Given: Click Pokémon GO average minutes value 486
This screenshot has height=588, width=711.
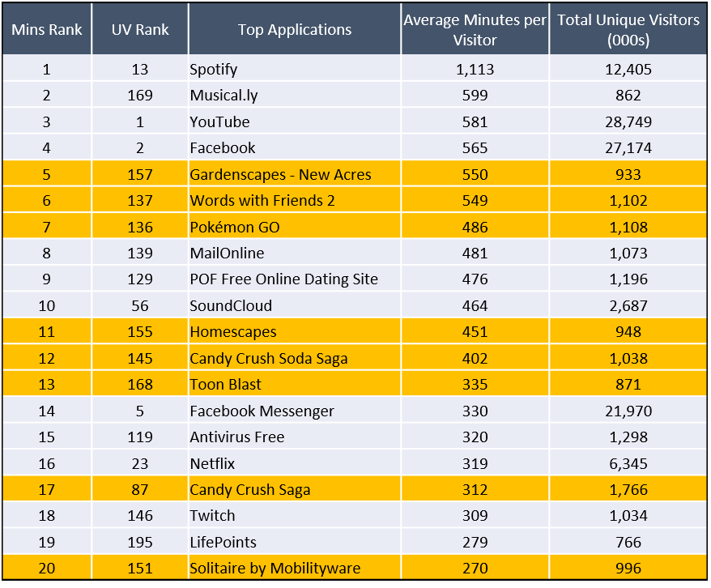Looking at the screenshot, I should click(475, 227).
